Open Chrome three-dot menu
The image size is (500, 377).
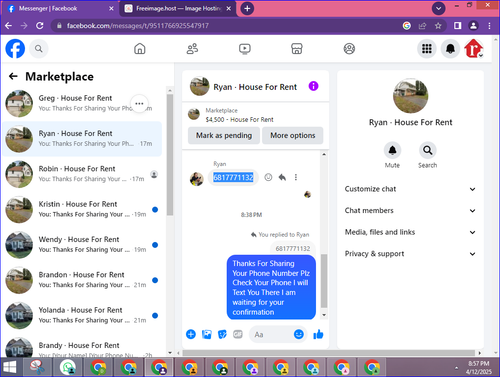(x=489, y=26)
